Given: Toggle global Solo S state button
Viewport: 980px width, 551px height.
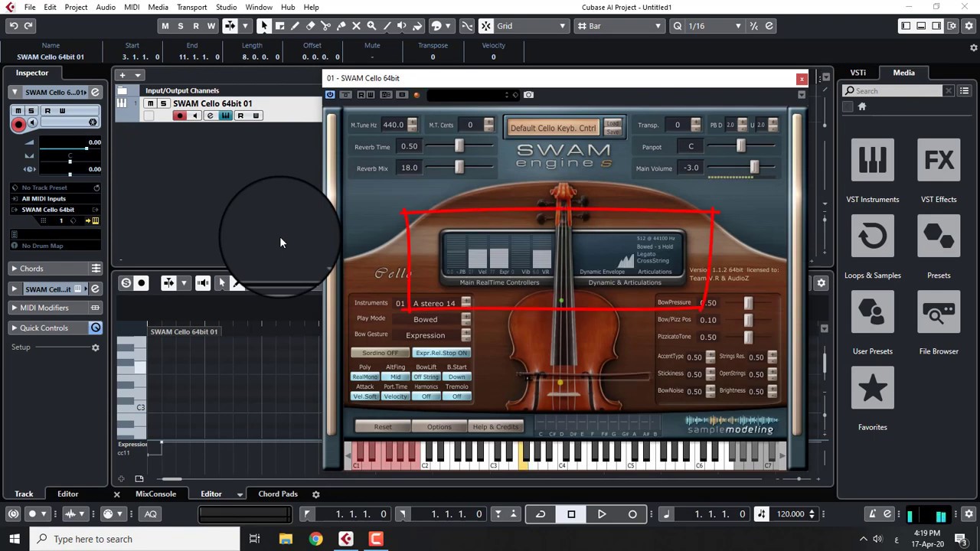Looking at the screenshot, I should pyautogui.click(x=181, y=26).
